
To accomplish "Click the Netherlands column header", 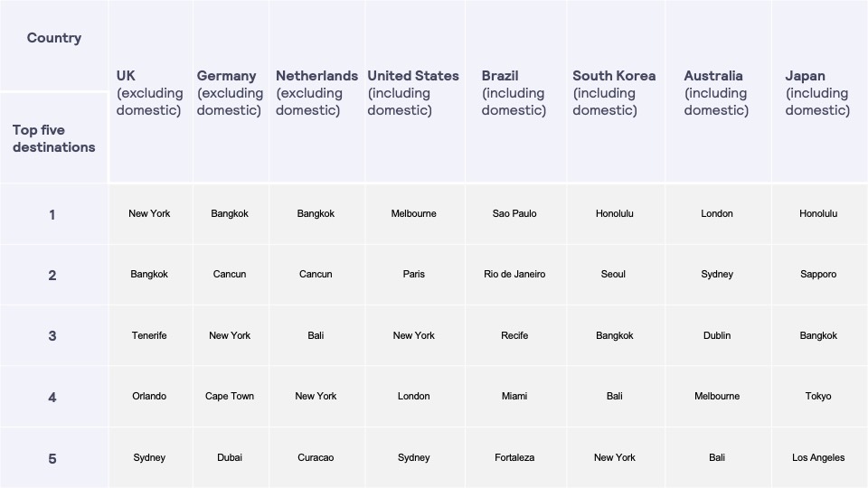I will [x=316, y=92].
